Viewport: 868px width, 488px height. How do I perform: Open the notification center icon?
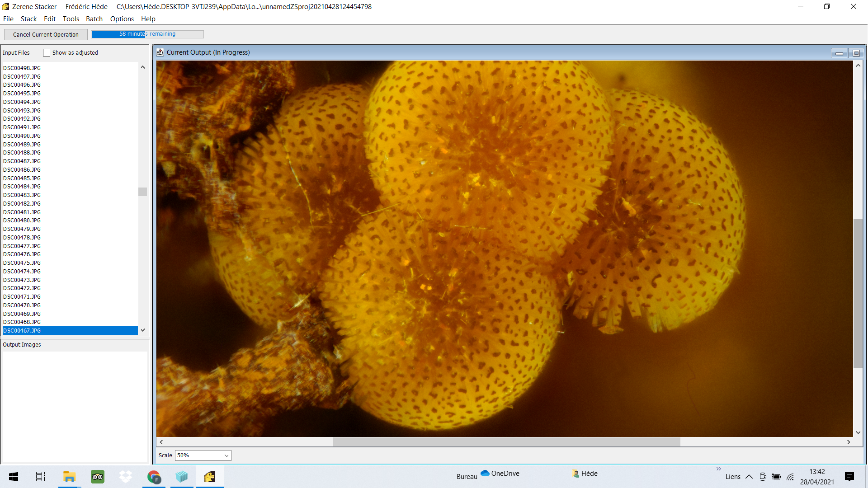click(849, 476)
